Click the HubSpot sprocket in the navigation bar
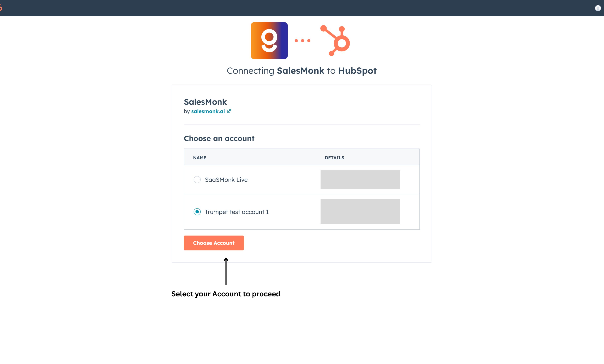The height and width of the screenshot is (364, 604). pyautogui.click(x=1, y=8)
